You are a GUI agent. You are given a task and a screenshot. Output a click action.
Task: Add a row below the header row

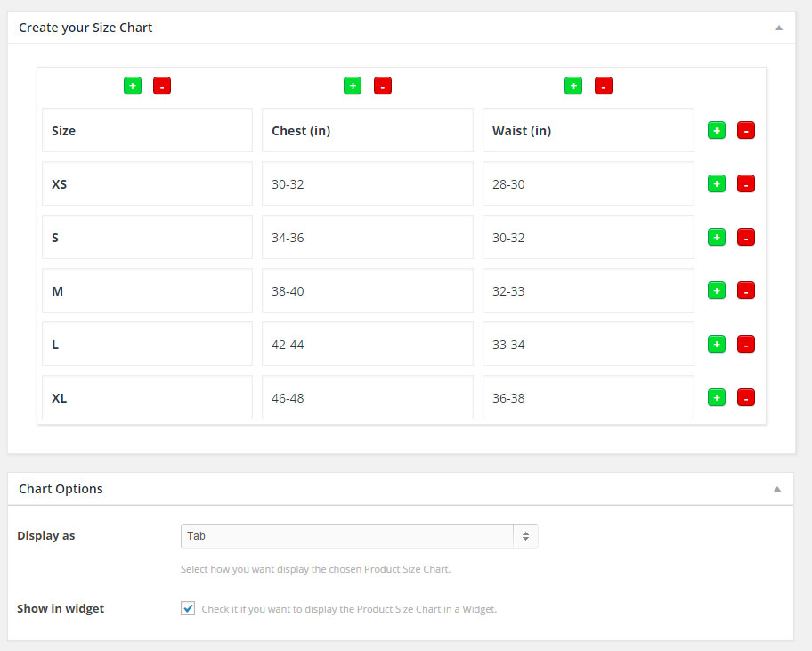pos(717,131)
